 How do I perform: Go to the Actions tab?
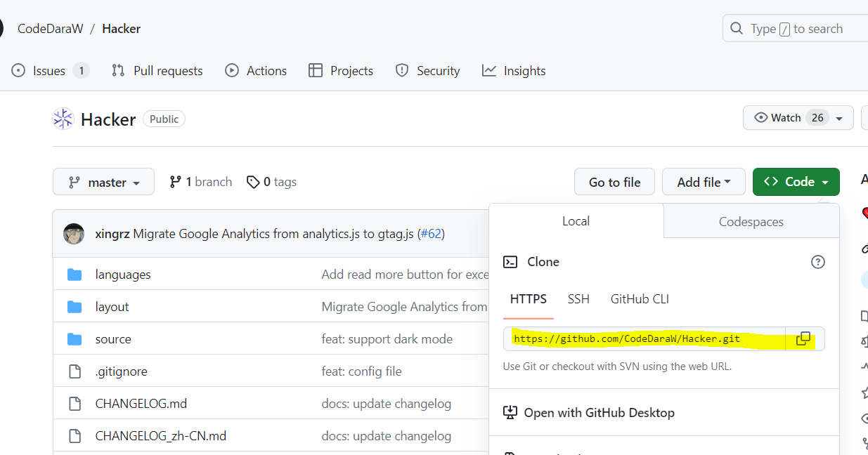[256, 71]
